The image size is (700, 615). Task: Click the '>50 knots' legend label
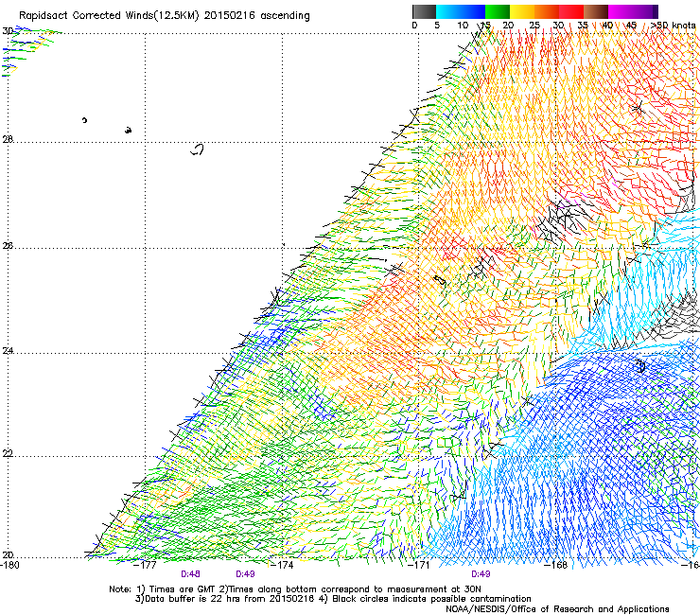click(673, 25)
